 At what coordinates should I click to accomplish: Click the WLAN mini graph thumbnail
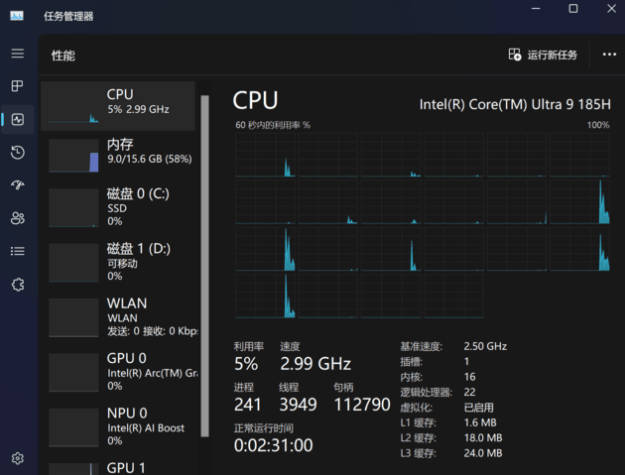(x=73, y=318)
